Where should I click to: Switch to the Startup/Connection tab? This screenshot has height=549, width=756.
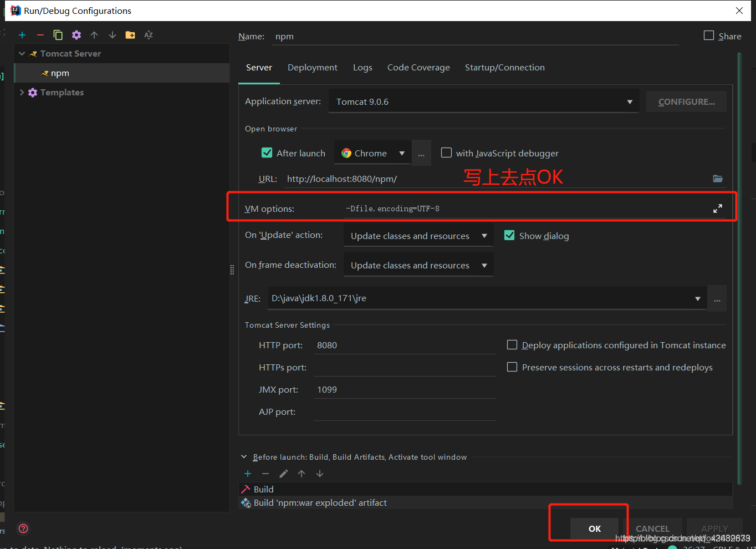pos(505,68)
